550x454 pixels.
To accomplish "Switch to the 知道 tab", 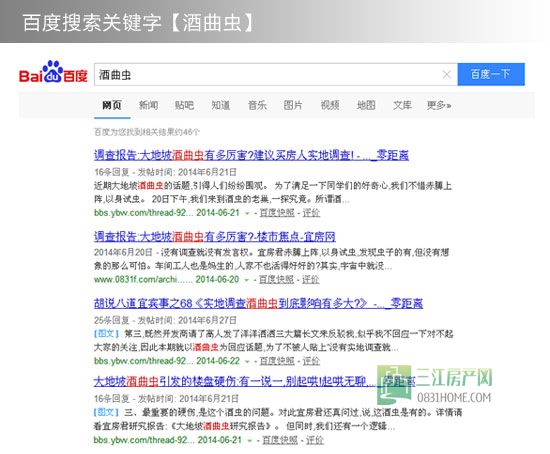I will 221,105.
